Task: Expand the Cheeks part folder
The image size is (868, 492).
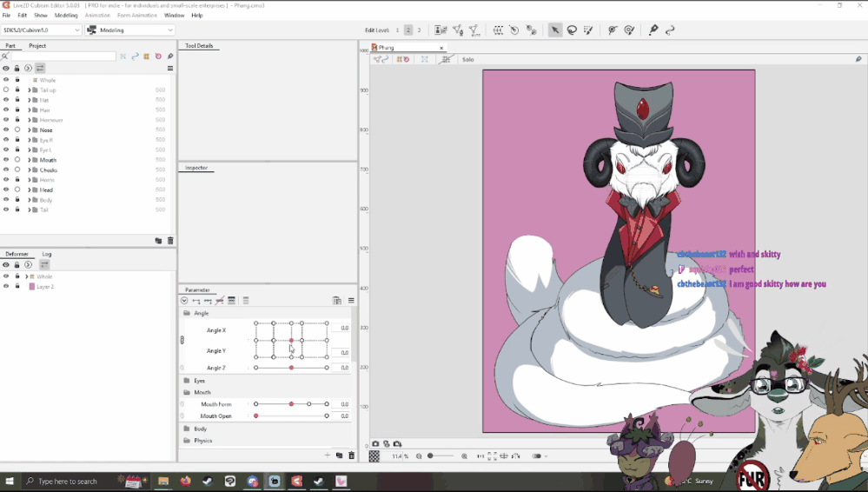Action: (30, 170)
